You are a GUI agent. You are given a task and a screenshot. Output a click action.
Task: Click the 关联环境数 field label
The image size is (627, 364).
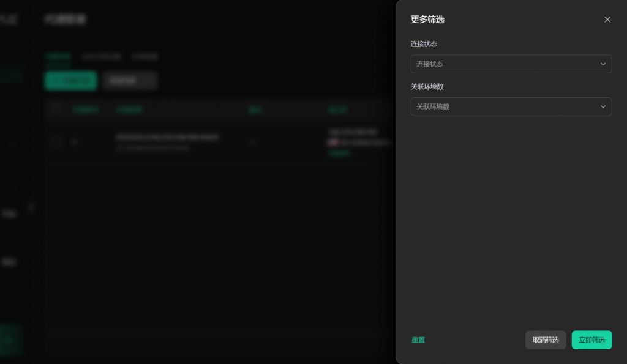click(x=427, y=87)
